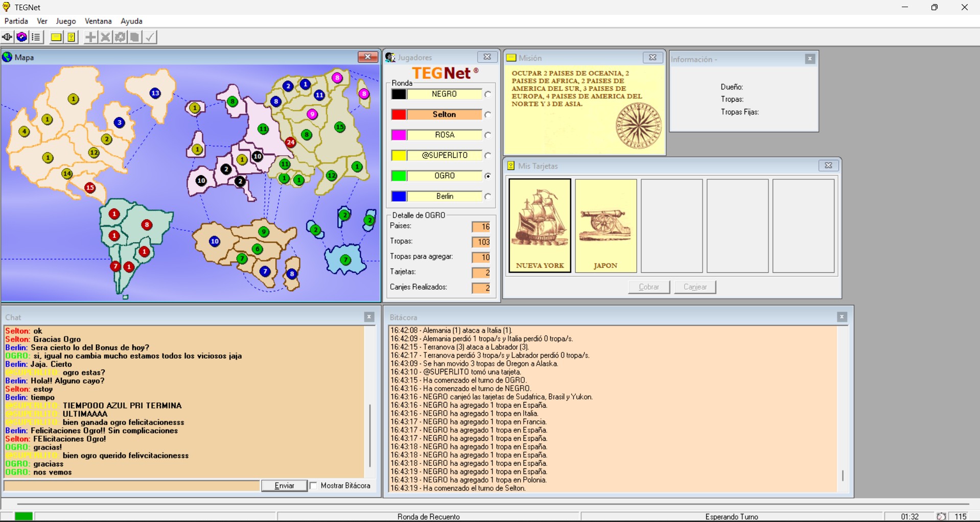Close the Bitácora panel
The width and height of the screenshot is (980, 522).
coord(842,317)
